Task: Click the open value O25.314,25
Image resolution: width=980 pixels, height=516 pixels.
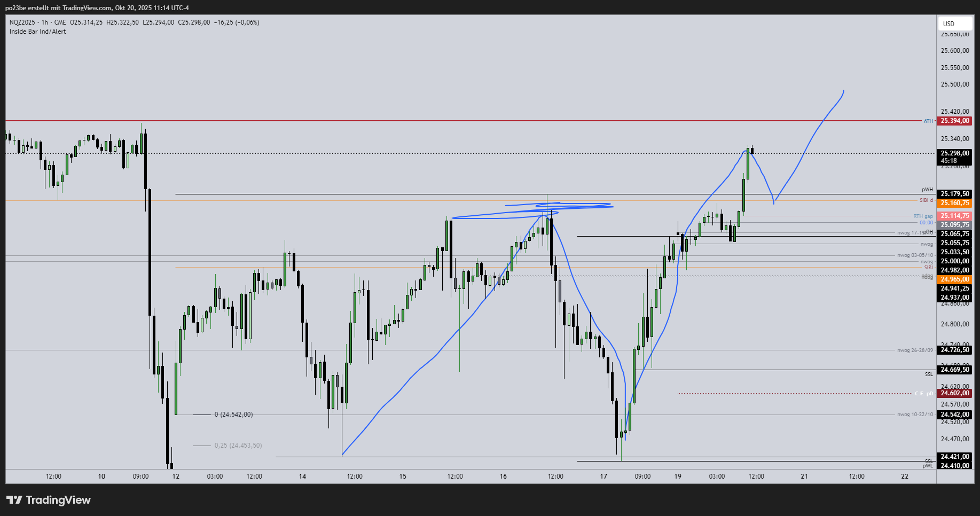Action: click(87, 22)
